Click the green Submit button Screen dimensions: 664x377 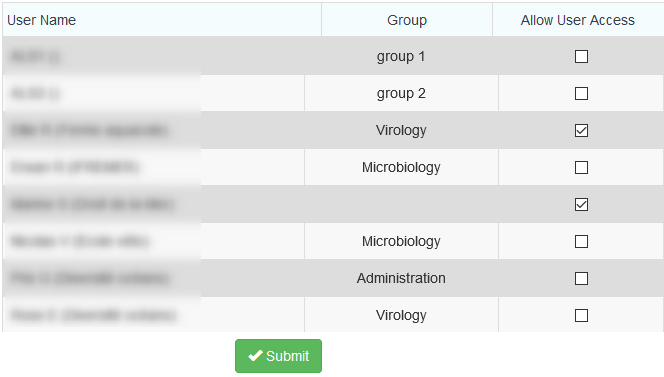click(278, 356)
